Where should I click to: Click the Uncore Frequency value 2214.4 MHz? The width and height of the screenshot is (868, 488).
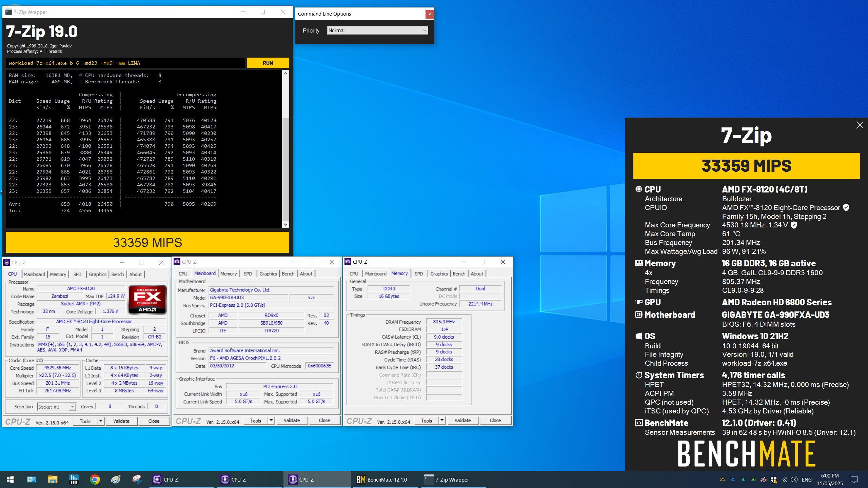pos(480,304)
